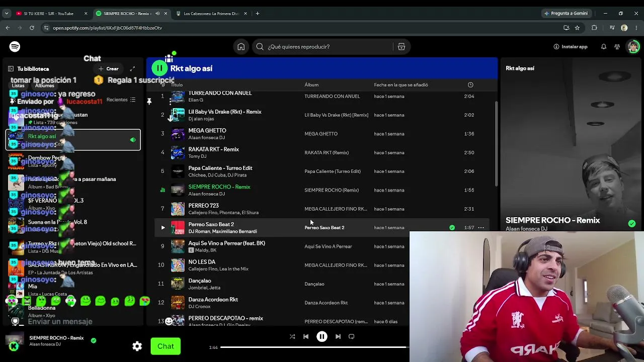Select TURREANDO CON ANUEL track title
Viewport: 644px width, 362px height.
220,94
